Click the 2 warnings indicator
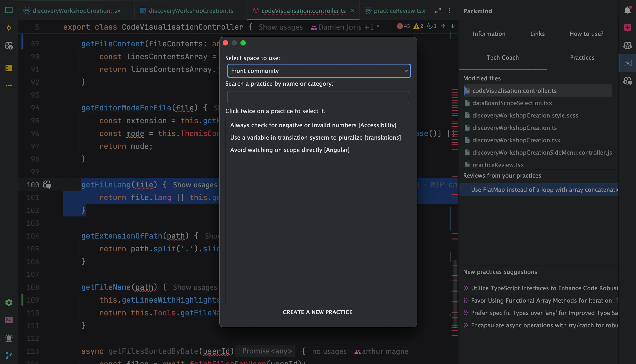 pyautogui.click(x=418, y=26)
